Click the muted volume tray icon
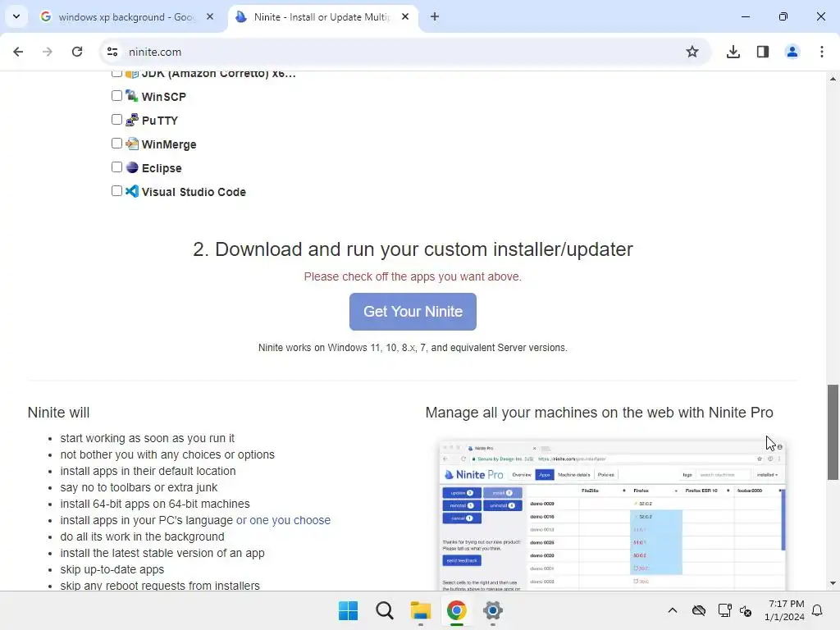840x630 pixels. click(x=745, y=610)
